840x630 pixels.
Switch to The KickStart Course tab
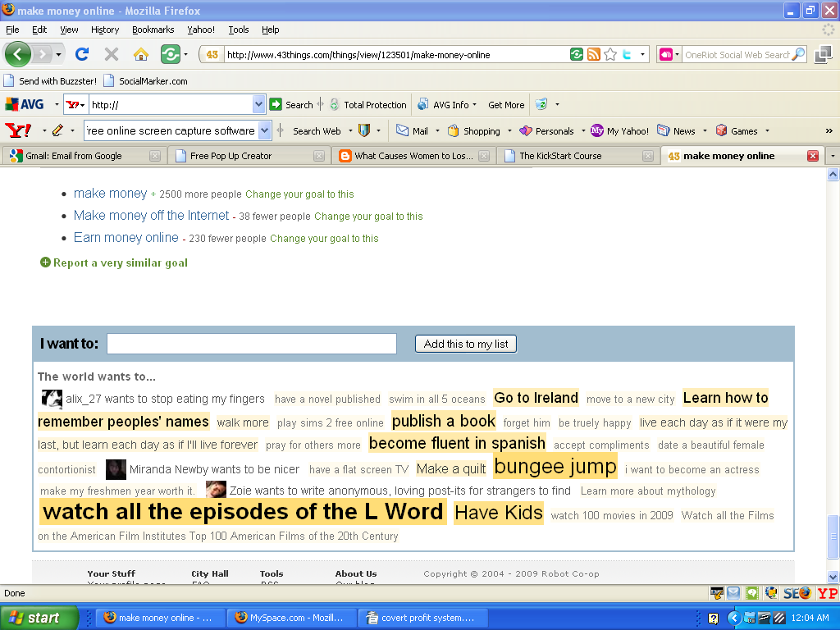click(560, 156)
